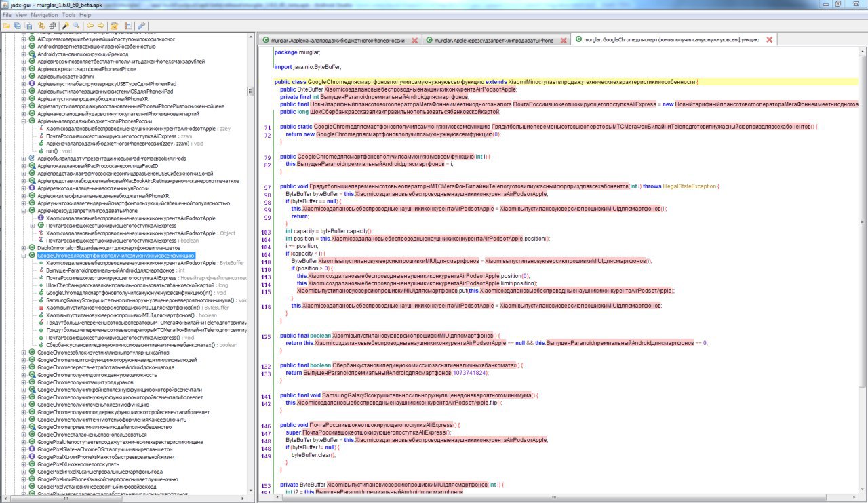Click the number 1073741824 in code
The image size is (868, 503).
pos(469,373)
